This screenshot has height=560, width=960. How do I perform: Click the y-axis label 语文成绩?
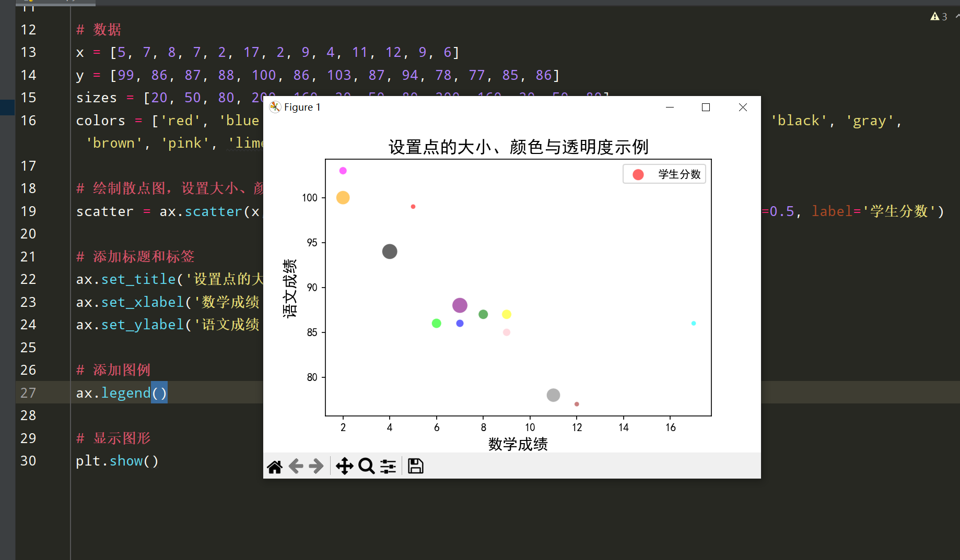pyautogui.click(x=290, y=288)
